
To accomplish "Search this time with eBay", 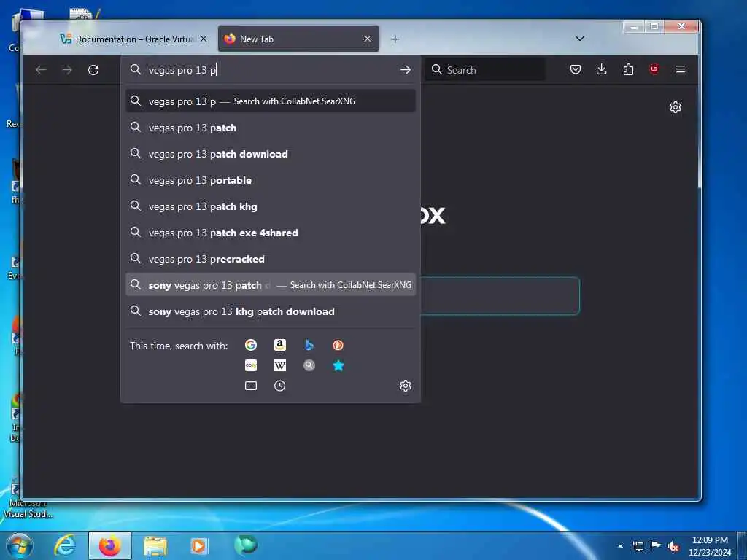I will (x=251, y=365).
